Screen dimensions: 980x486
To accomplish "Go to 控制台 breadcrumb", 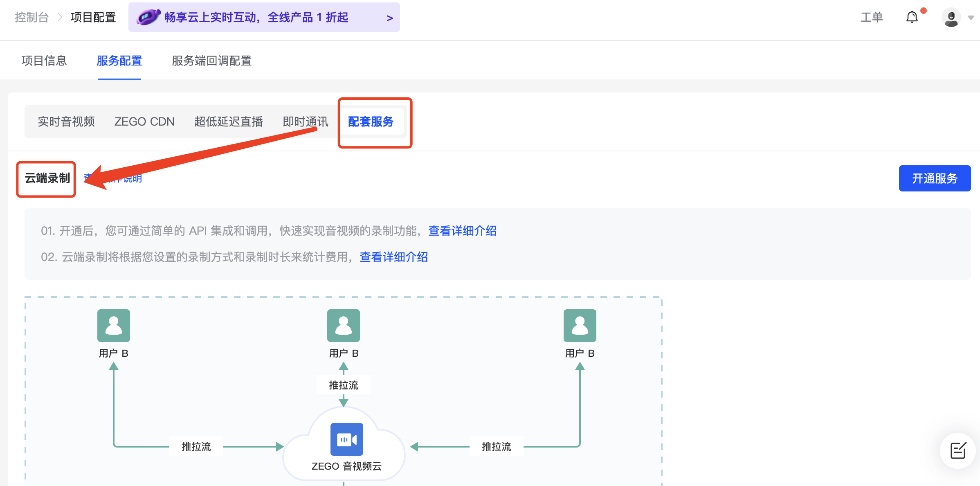I will [32, 17].
